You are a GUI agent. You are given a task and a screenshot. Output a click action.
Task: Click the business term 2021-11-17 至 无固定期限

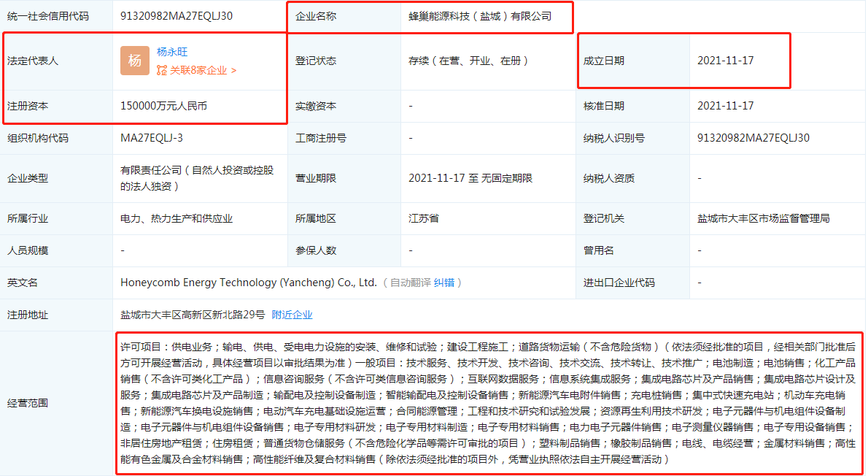tap(470, 178)
